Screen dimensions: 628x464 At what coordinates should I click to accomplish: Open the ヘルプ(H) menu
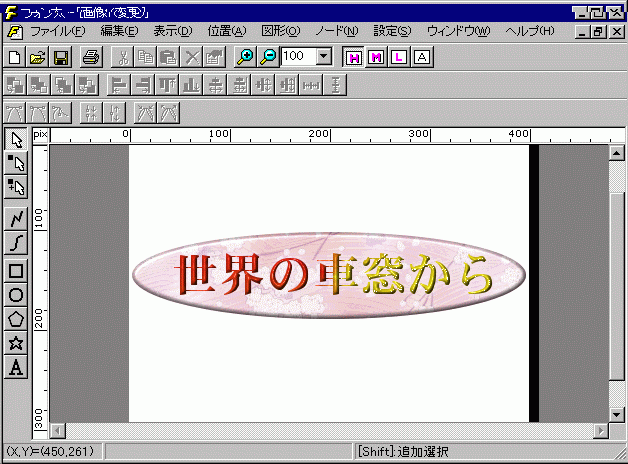pyautogui.click(x=530, y=32)
